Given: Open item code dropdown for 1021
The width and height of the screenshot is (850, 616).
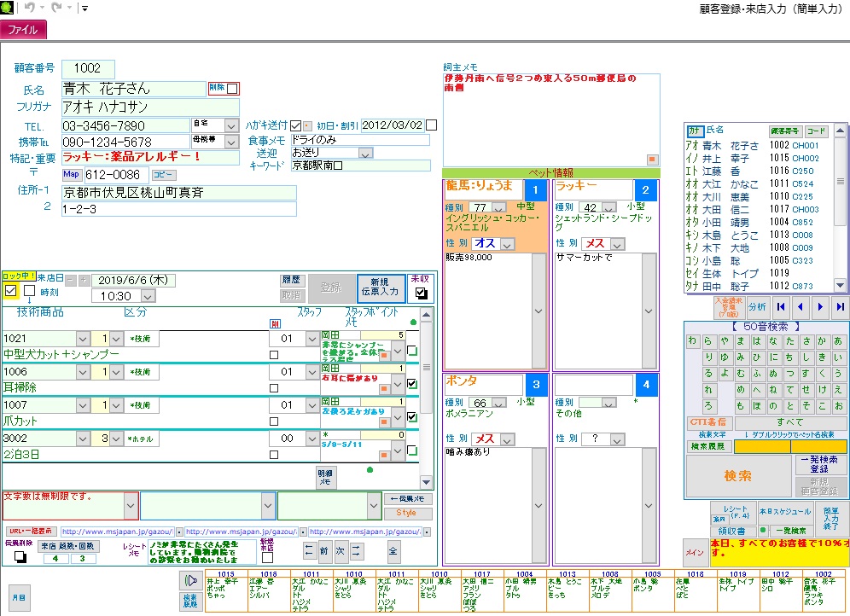Looking at the screenshot, I should click(x=83, y=339).
